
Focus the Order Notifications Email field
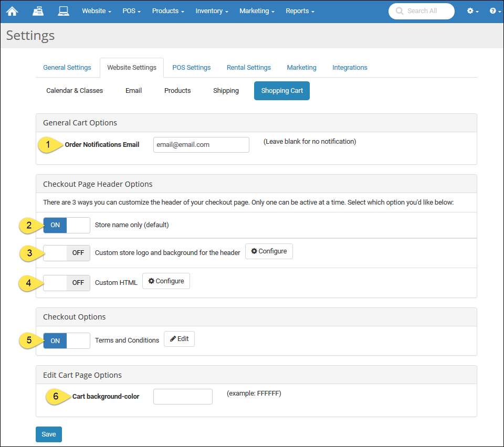coord(201,145)
